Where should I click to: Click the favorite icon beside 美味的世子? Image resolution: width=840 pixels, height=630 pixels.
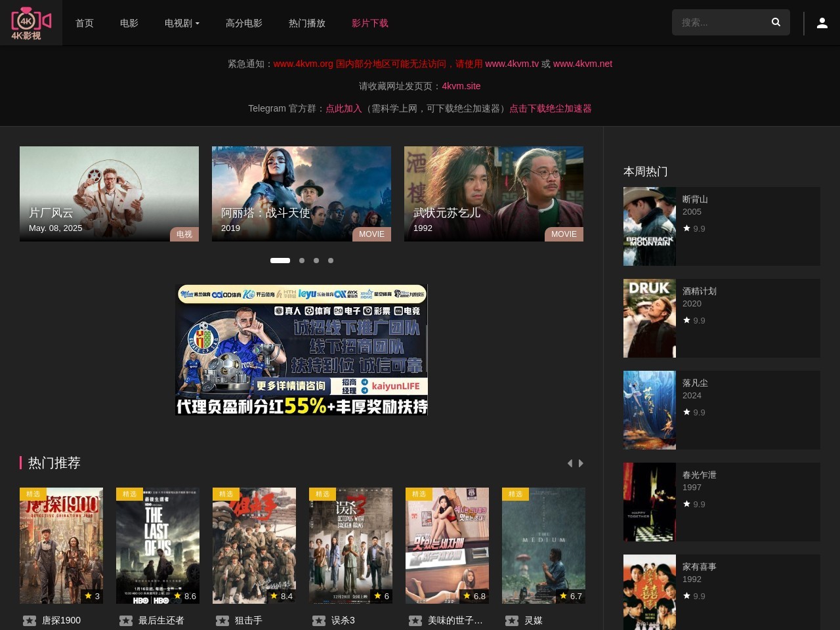pyautogui.click(x=415, y=621)
